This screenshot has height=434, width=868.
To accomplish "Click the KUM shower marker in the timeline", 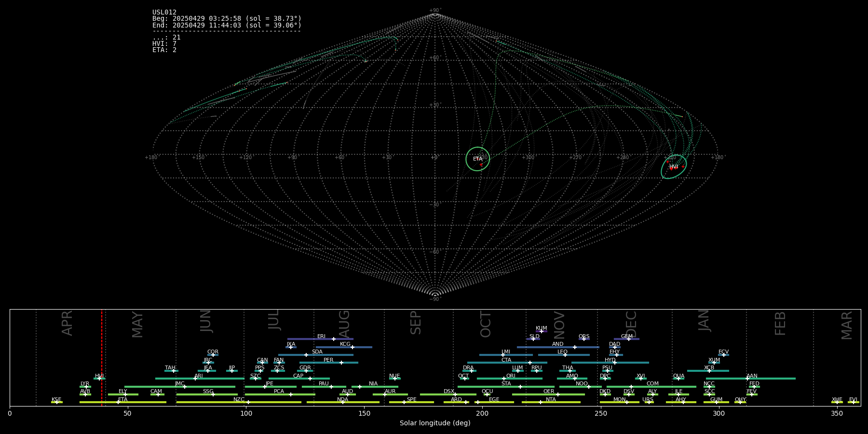I will click(x=542, y=331).
